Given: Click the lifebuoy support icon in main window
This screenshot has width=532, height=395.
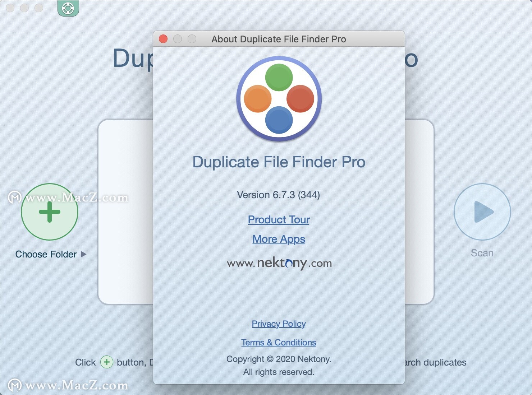Looking at the screenshot, I should 68,8.
